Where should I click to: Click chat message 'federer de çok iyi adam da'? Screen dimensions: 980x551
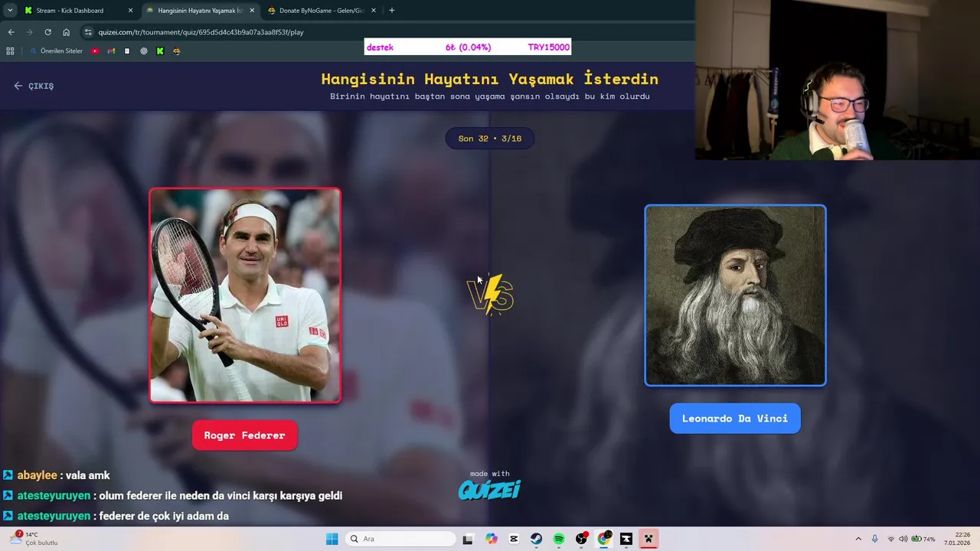[164, 517]
